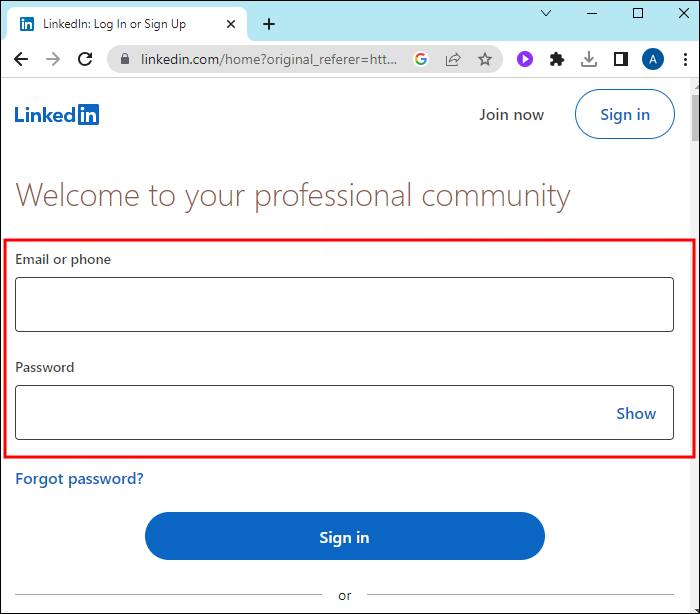Click the purple play extension icon
Screen dimensions: 700x614
(x=525, y=59)
